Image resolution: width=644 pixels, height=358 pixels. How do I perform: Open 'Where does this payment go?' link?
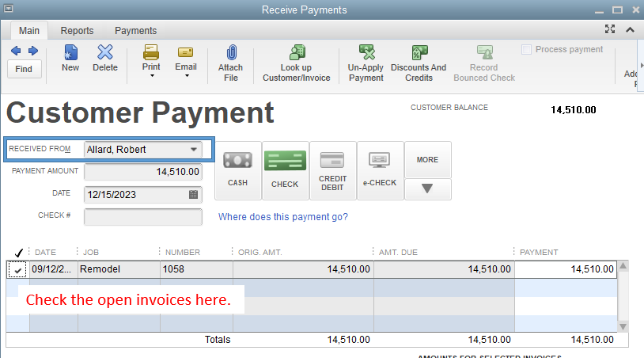coord(282,217)
